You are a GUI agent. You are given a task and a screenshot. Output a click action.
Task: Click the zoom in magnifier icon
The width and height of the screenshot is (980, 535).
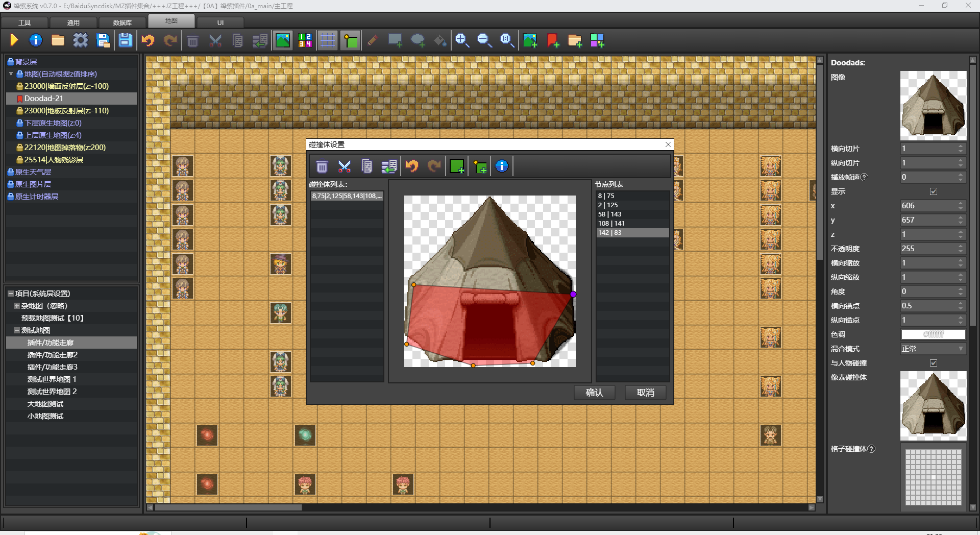point(462,40)
